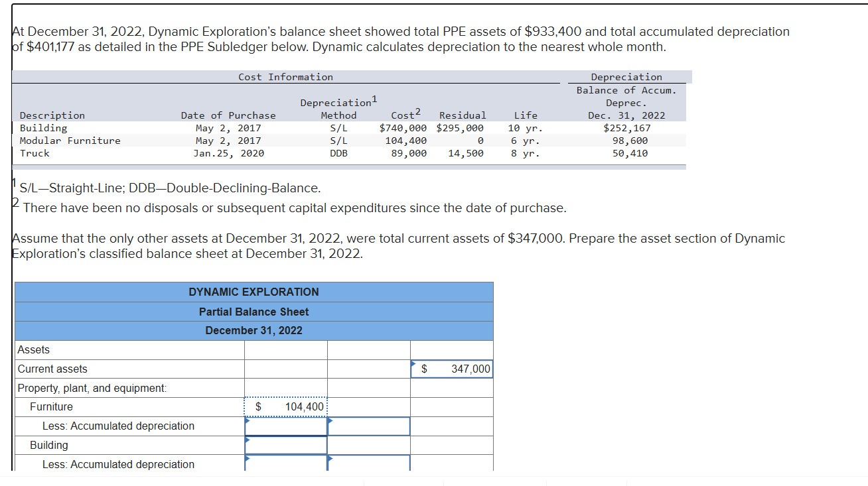Click the Building entry in the subledger Description column
Image resolution: width=868 pixels, height=486 pixels.
[x=43, y=128]
